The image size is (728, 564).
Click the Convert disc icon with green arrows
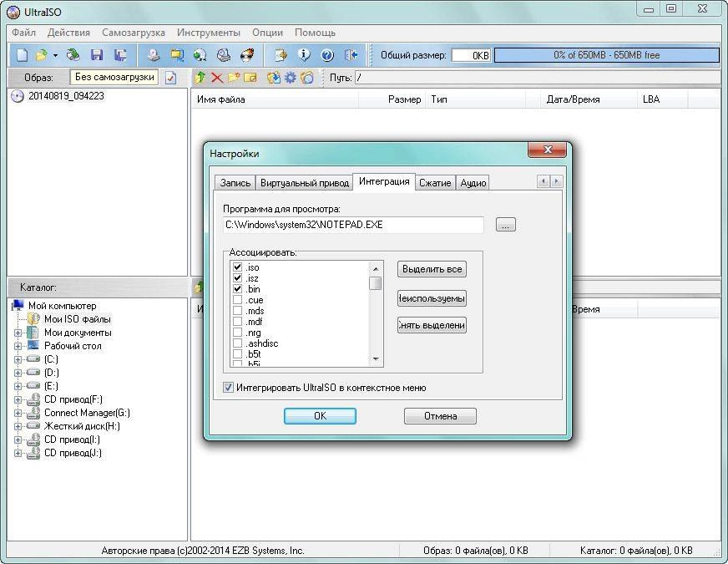click(200, 55)
